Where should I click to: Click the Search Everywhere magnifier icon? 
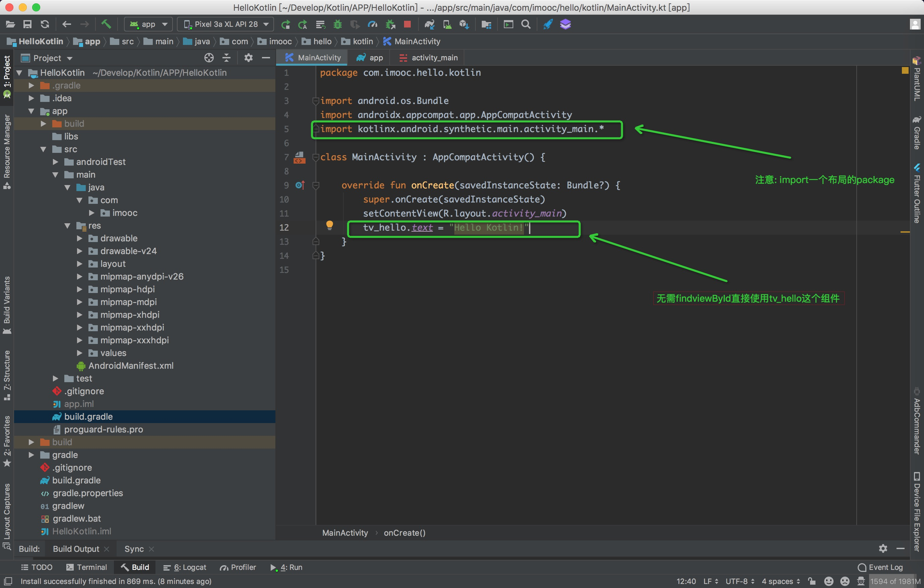[x=526, y=24]
